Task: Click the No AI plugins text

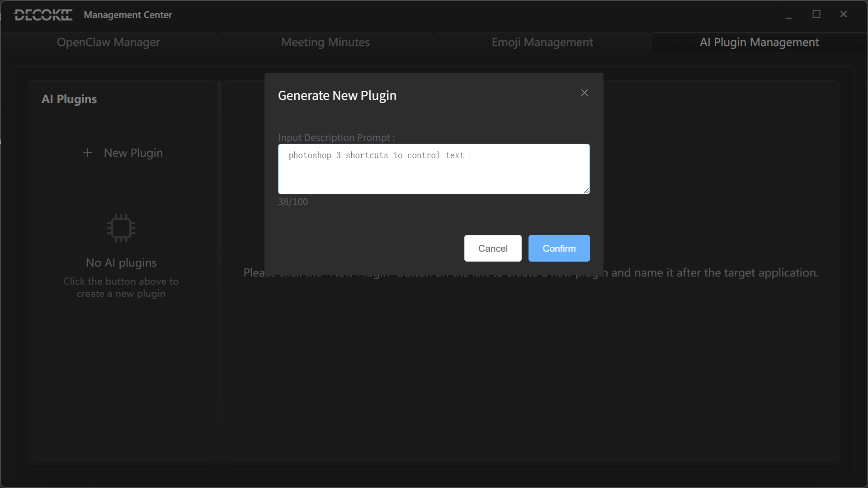Action: tap(121, 263)
